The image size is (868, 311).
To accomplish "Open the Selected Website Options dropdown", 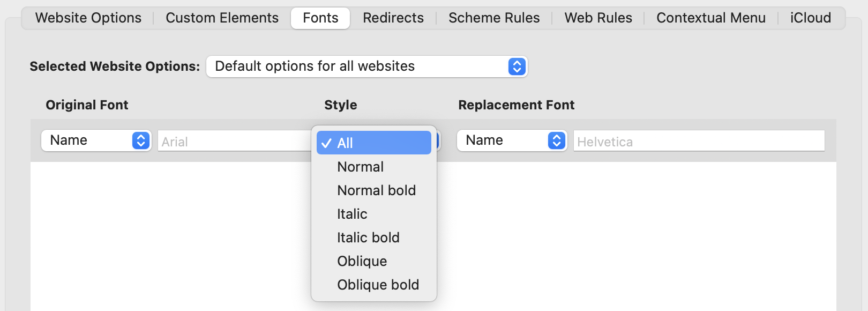I will coord(366,66).
